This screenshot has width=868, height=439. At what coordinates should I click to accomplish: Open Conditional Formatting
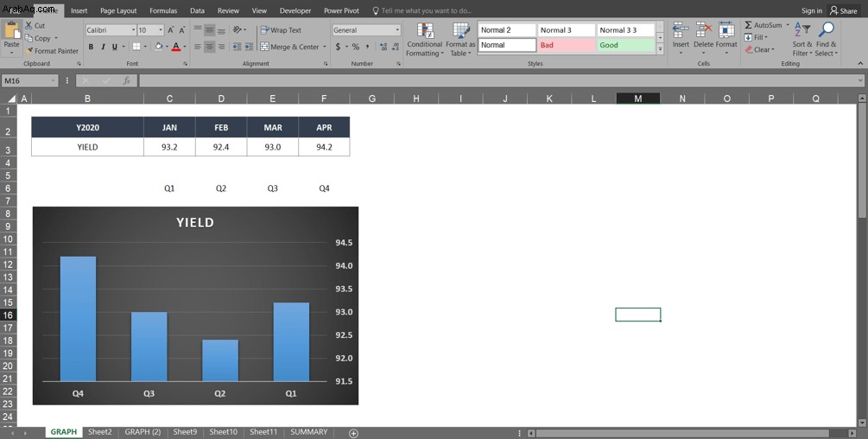click(x=424, y=40)
